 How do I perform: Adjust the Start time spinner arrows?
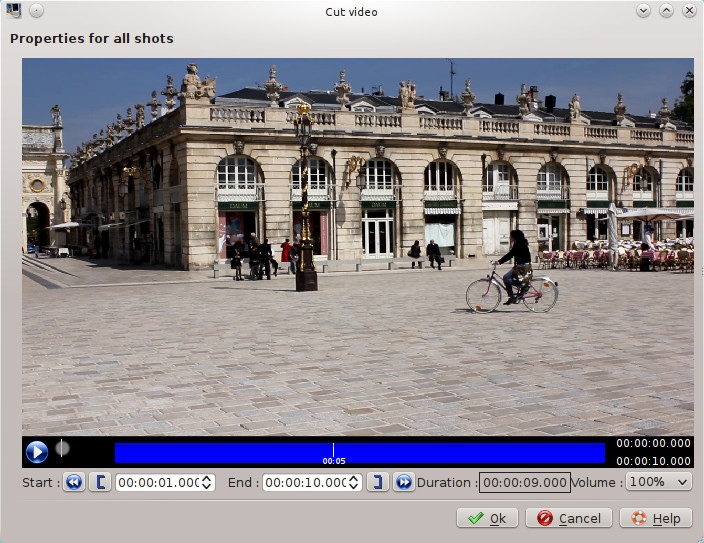pos(207,482)
